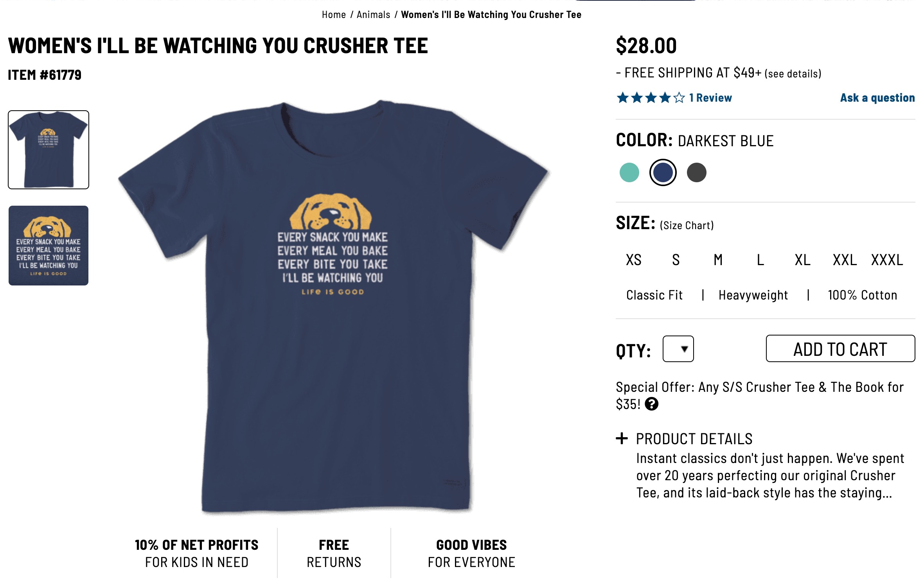Select size XS

pos(634,260)
